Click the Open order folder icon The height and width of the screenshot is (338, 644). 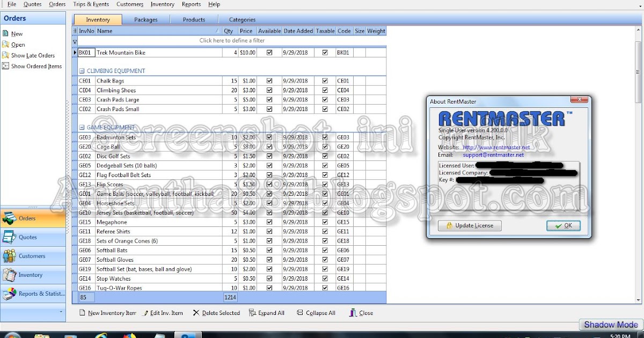[x=5, y=45]
